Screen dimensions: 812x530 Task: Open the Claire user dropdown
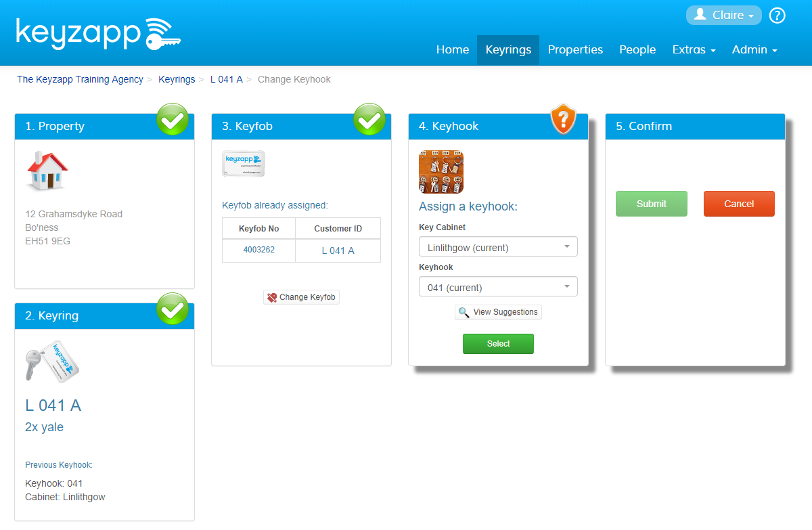[x=723, y=15]
